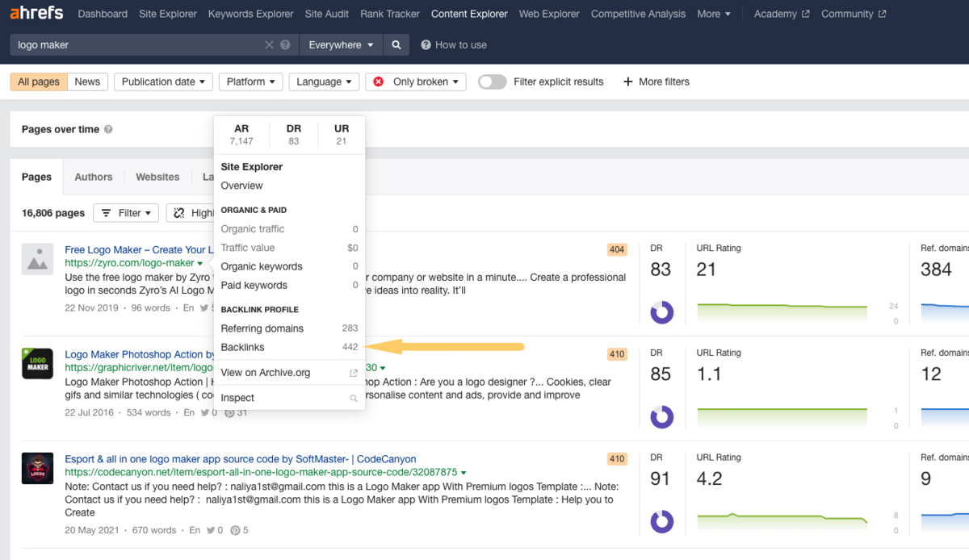Viewport: 969px width, 560px height.
Task: Open Site Audit
Action: click(x=327, y=14)
